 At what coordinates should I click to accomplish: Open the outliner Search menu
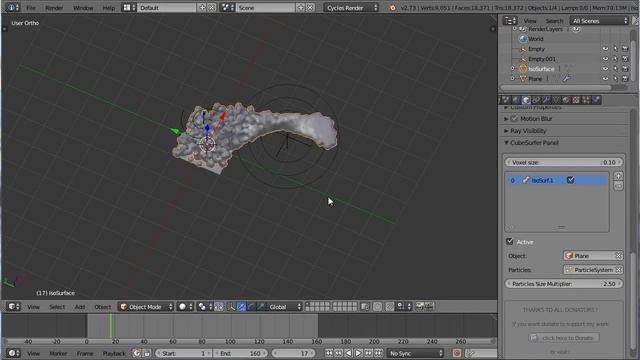(x=554, y=20)
